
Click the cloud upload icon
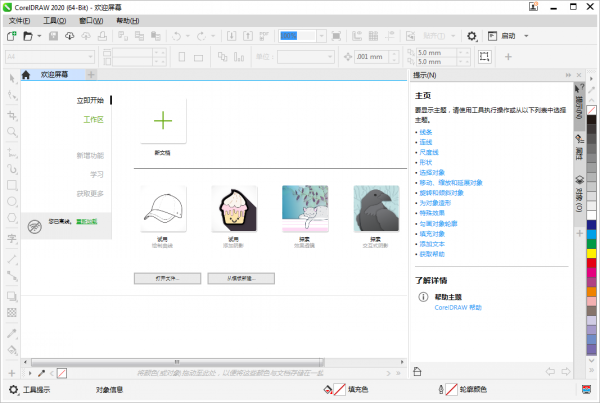point(86,36)
